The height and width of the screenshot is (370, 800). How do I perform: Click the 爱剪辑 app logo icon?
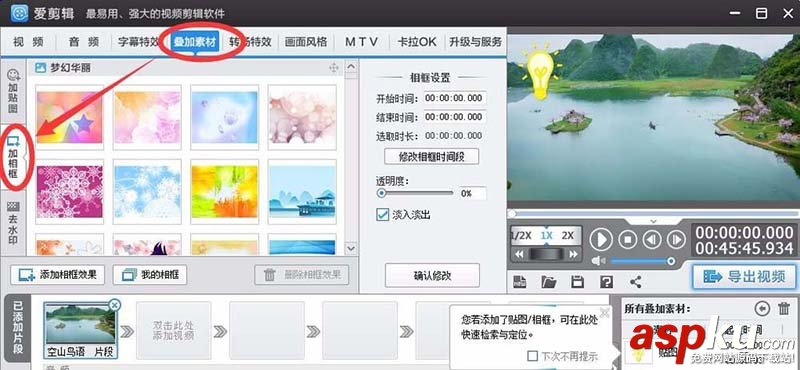coord(19,13)
